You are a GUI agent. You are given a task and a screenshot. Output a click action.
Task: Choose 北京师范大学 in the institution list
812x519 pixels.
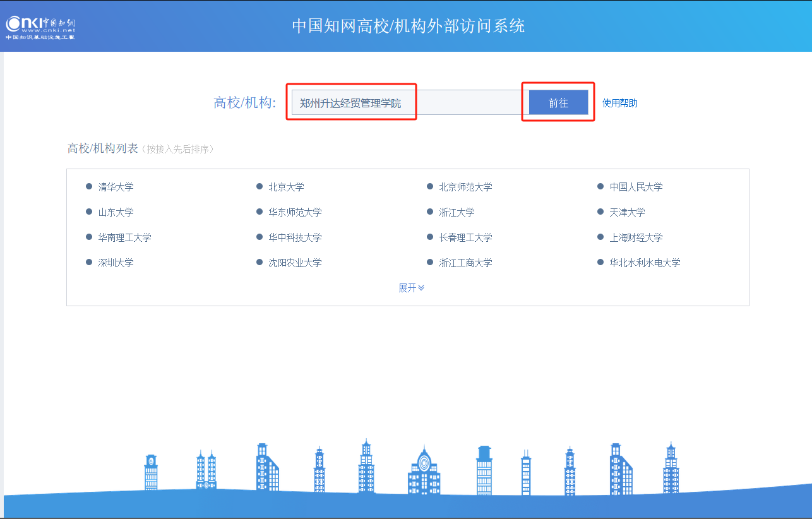pos(465,187)
